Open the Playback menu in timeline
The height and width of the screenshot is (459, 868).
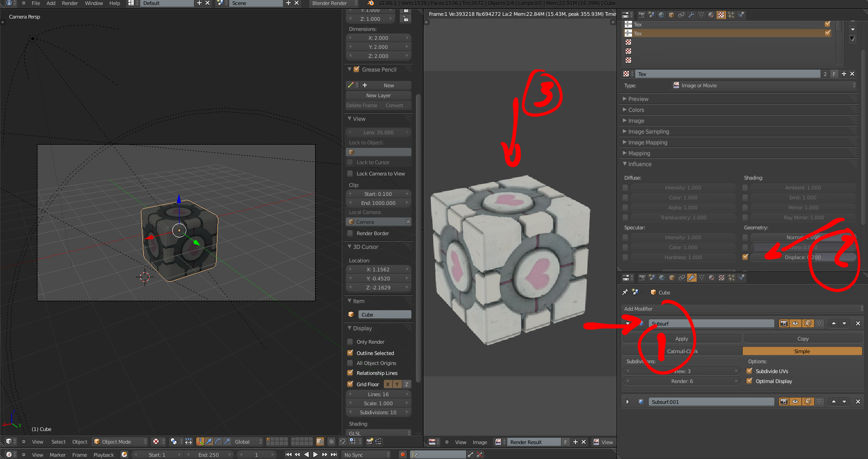pos(104,454)
